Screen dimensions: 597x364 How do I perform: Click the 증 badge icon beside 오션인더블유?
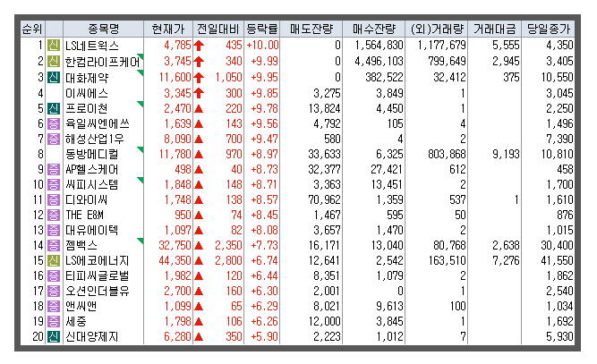54,291
